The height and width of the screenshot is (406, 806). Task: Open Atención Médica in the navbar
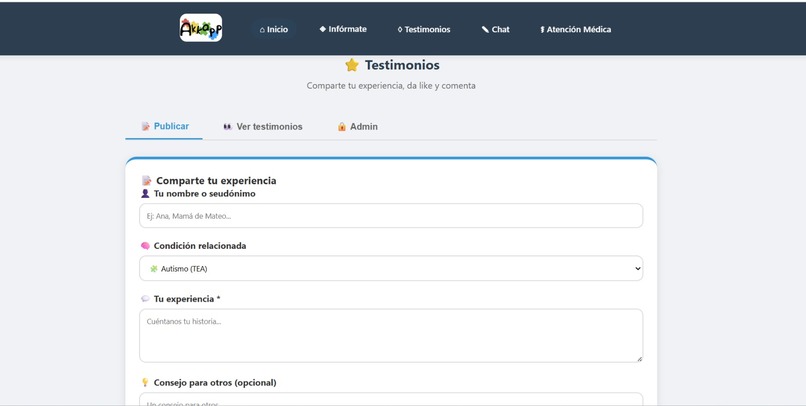tap(575, 29)
